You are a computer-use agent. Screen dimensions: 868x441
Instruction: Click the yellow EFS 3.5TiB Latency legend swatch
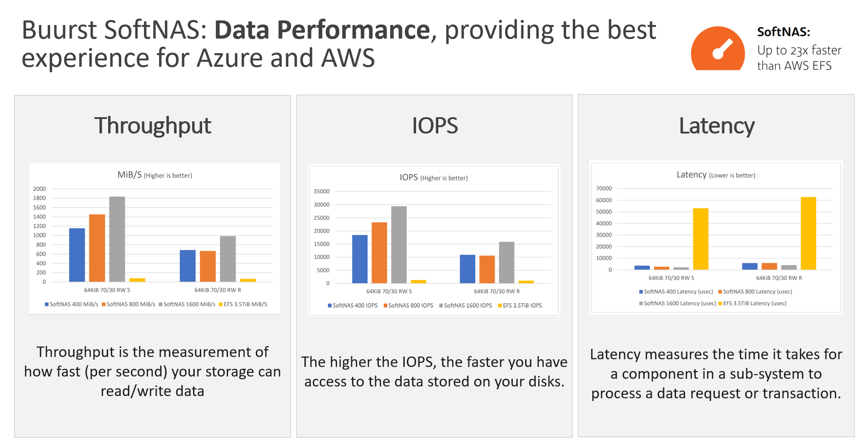coord(720,303)
